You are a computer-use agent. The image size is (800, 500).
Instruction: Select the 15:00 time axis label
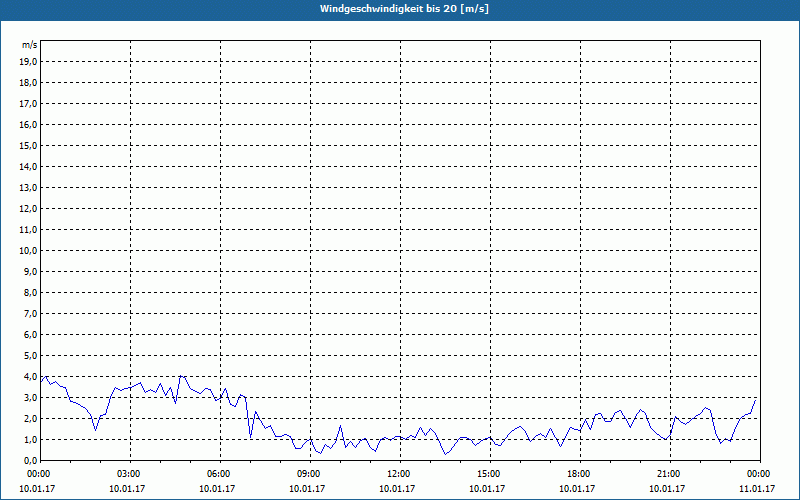pyautogui.click(x=488, y=474)
